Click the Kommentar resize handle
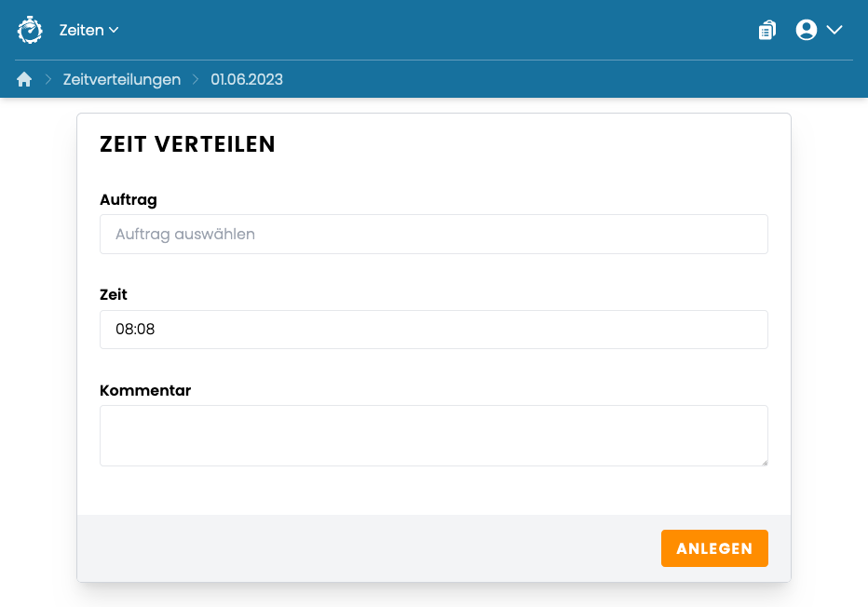 tap(765, 463)
